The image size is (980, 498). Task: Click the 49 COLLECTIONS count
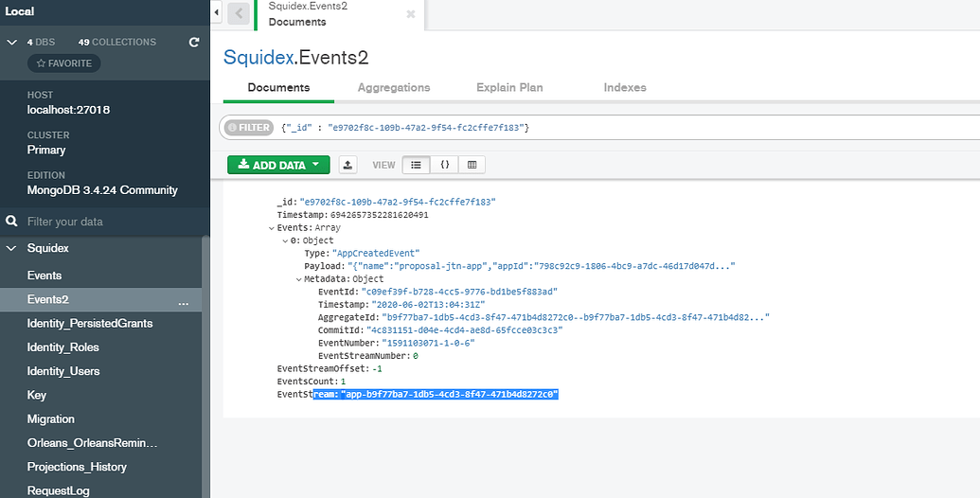coord(116,43)
